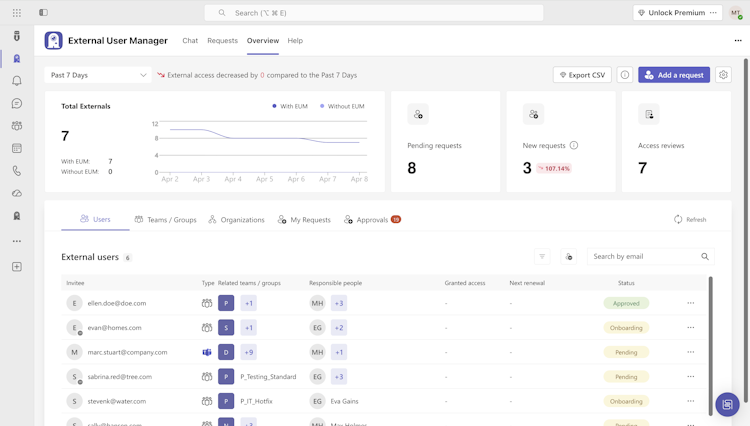The height and width of the screenshot is (426, 750).
Task: Open row menu for ellen.doe@doe.com
Action: [691, 303]
